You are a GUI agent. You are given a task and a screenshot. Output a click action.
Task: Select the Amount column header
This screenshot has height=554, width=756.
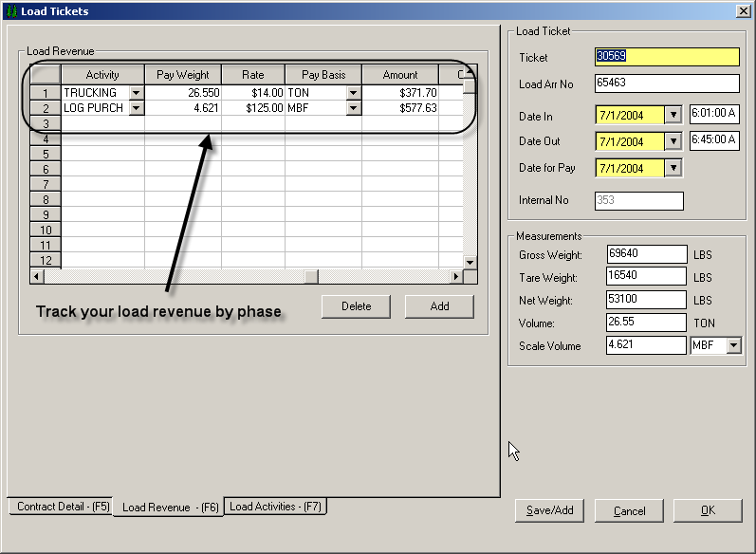pyautogui.click(x=400, y=75)
